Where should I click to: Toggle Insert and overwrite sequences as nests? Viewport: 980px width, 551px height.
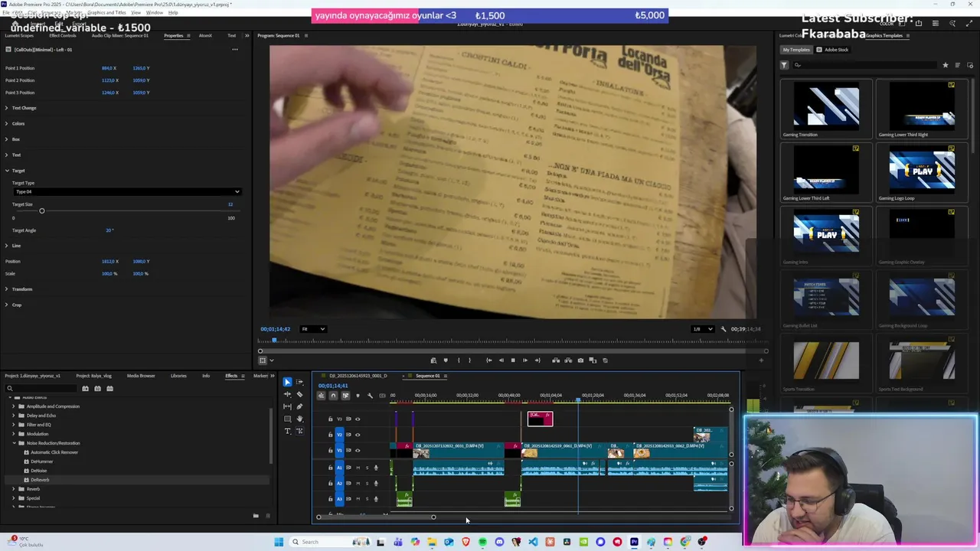pos(321,396)
